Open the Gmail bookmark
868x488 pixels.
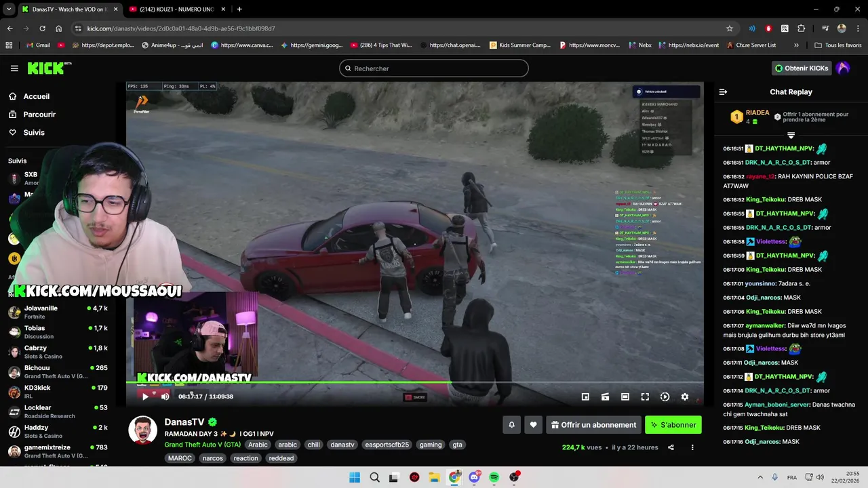(37, 45)
